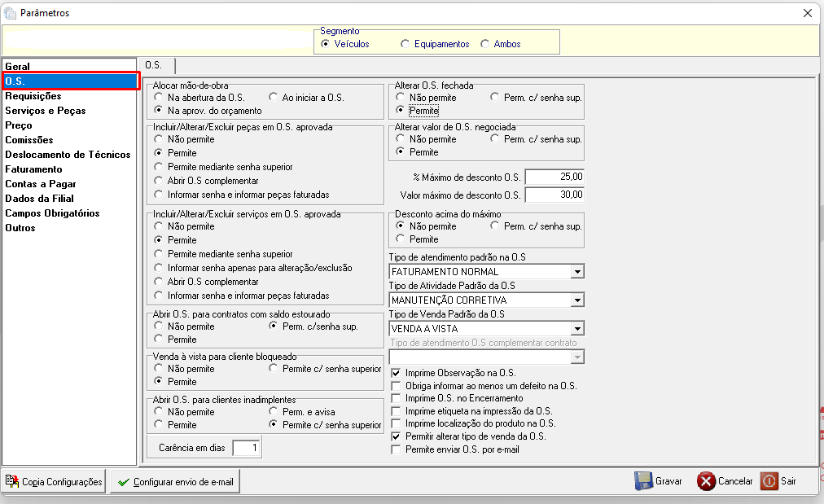
Task: Click the red Cancelar X icon
Action: pyautogui.click(x=706, y=481)
